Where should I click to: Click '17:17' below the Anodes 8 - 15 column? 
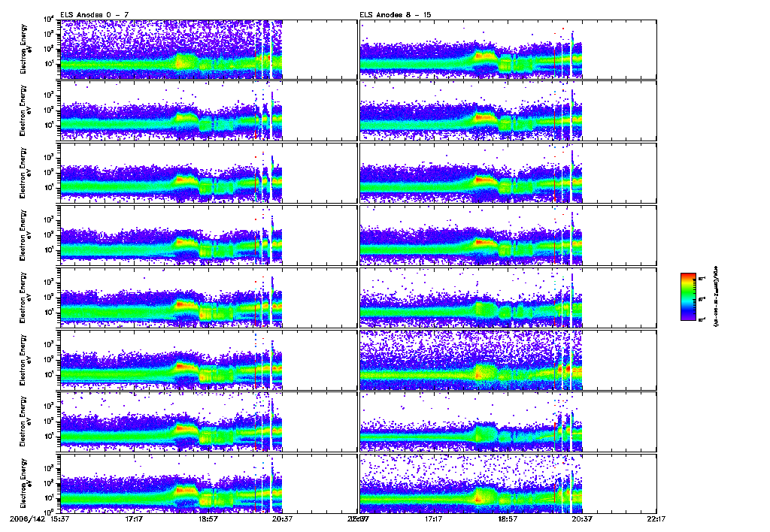[434, 518]
